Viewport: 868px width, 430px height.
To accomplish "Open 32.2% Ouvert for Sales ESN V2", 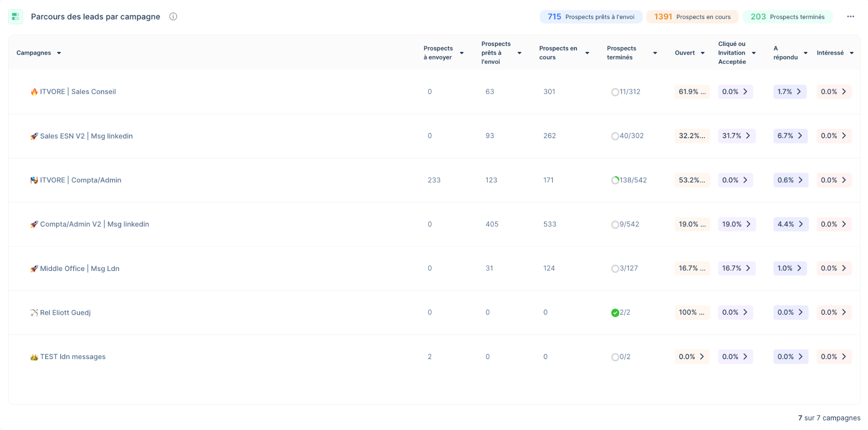I will (692, 136).
